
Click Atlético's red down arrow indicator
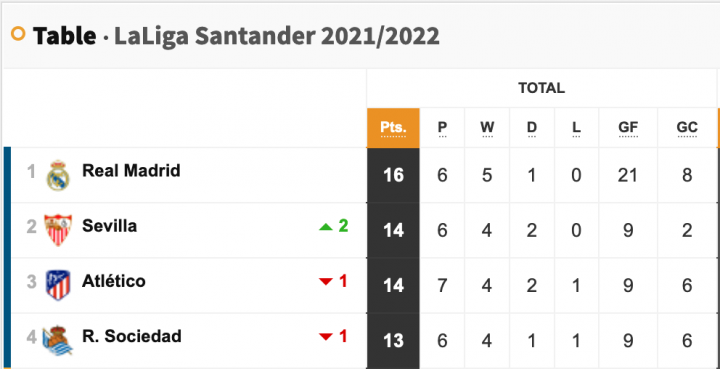[326, 282]
